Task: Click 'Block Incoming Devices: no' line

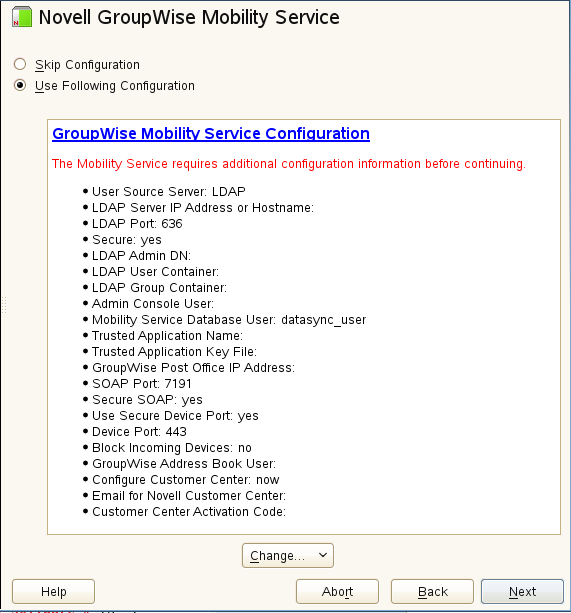Action: 172,448
